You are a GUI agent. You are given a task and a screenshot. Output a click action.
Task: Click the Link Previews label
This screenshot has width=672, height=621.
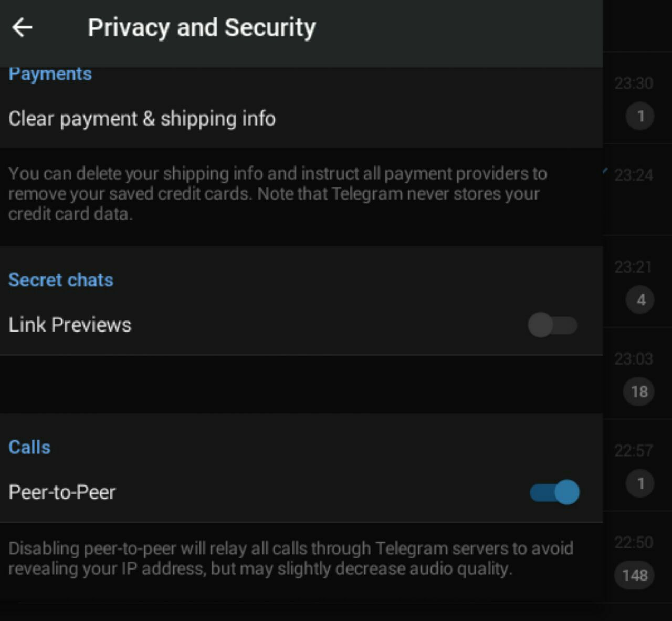pos(70,325)
